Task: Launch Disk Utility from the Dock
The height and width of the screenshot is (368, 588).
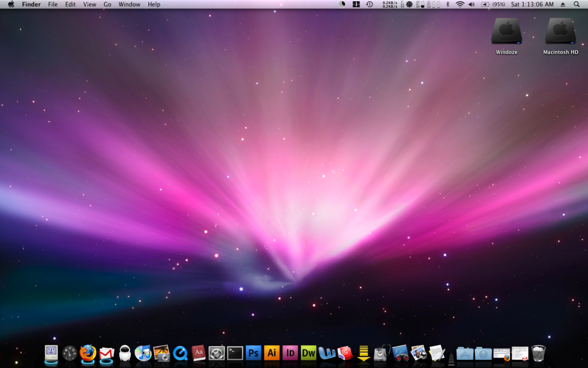Action: coord(382,354)
